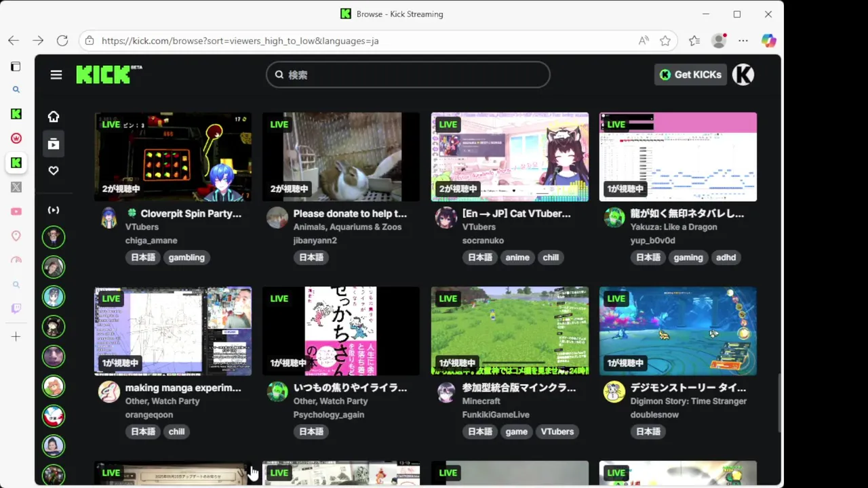The image size is (868, 488).
Task: Open Edge settings and more menu
Action: pyautogui.click(x=743, y=41)
